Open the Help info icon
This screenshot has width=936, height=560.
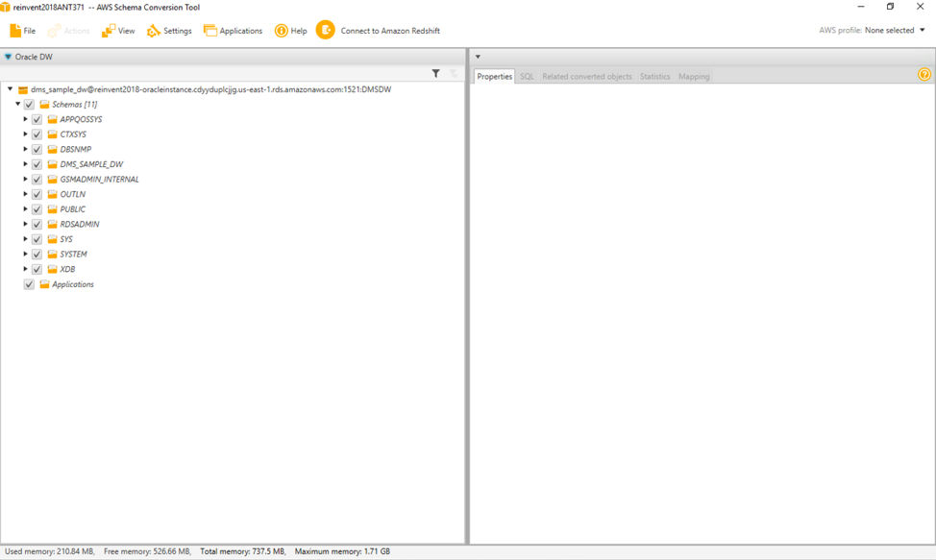point(282,31)
